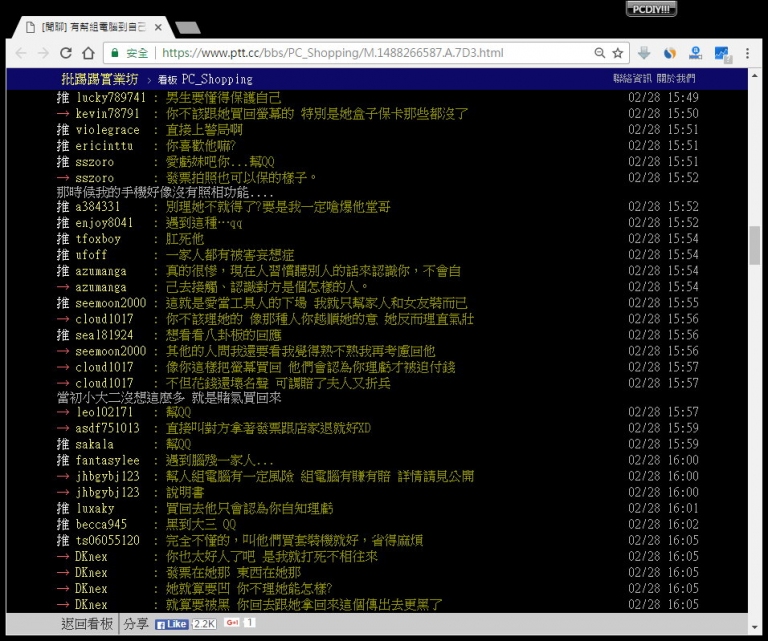Screen dimensions: 768x641
Task: Open a new tab with the new-tab button
Action: [x=188, y=28]
